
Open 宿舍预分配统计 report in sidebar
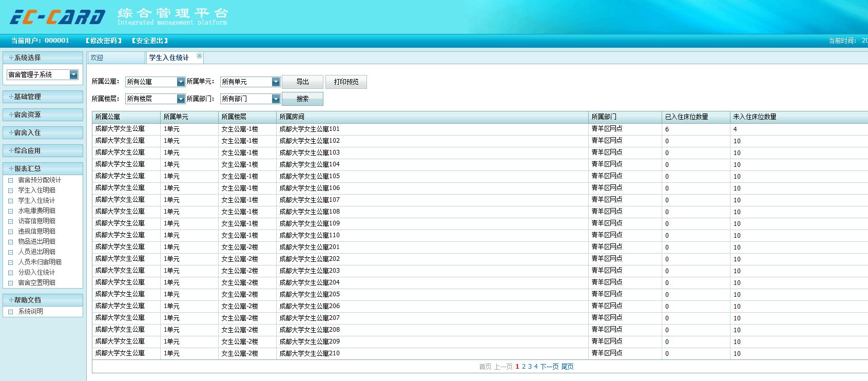coord(40,180)
